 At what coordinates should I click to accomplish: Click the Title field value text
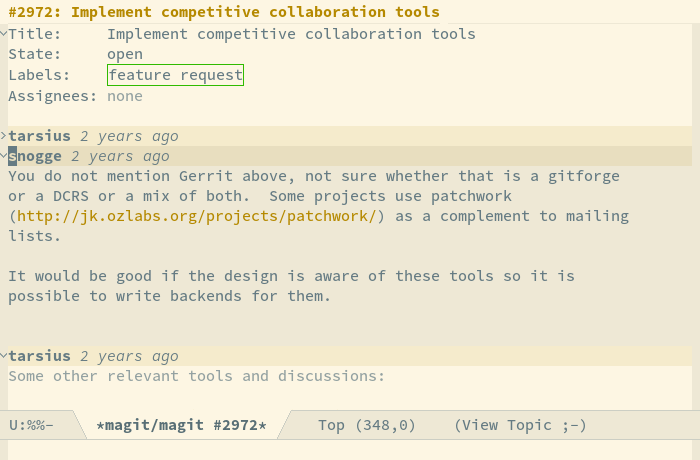[x=292, y=34]
